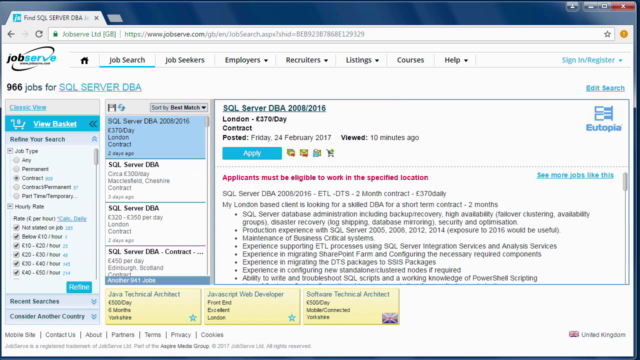Star the Java Technical Architect ad
Image resolution: width=640 pixels, height=360 pixels.
click(x=193, y=318)
